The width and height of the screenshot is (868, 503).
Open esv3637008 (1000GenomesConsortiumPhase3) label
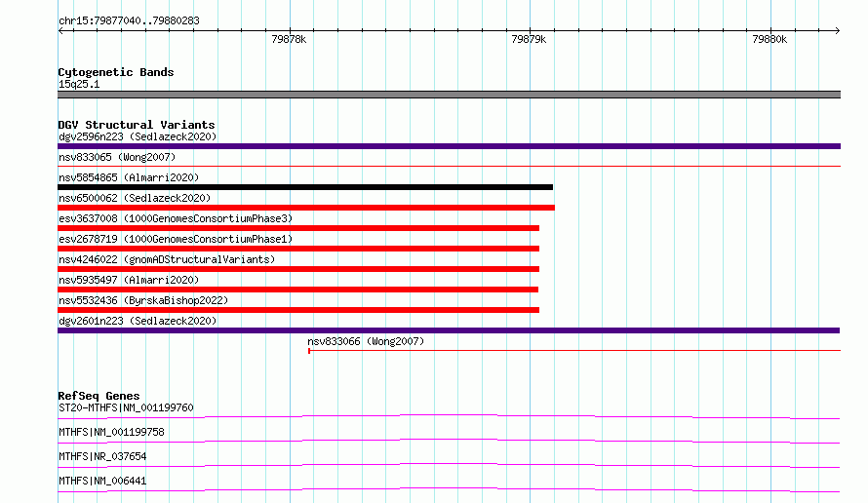(176, 218)
